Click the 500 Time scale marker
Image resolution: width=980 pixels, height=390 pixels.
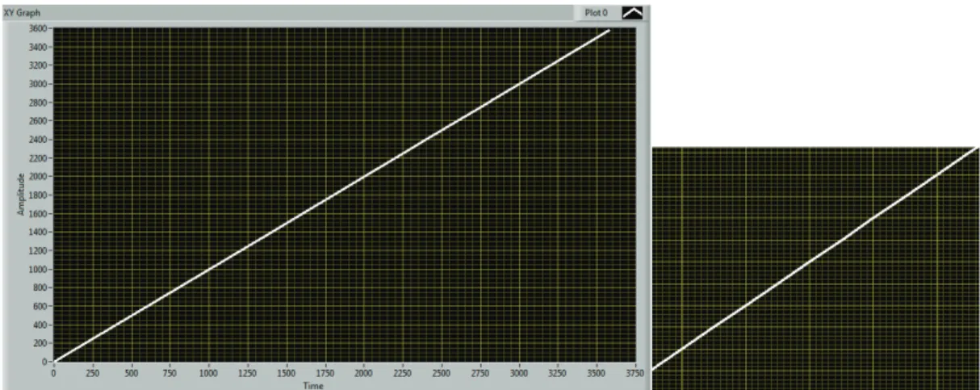pos(131,375)
